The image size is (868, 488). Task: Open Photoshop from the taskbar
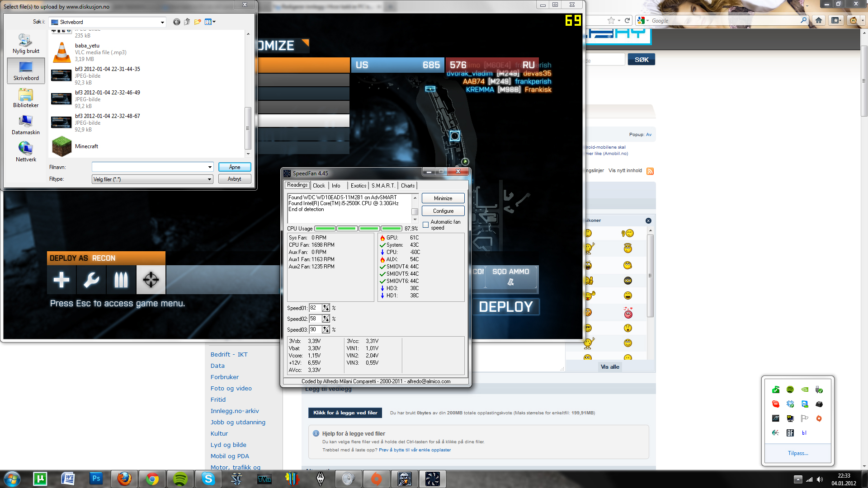pyautogui.click(x=96, y=479)
